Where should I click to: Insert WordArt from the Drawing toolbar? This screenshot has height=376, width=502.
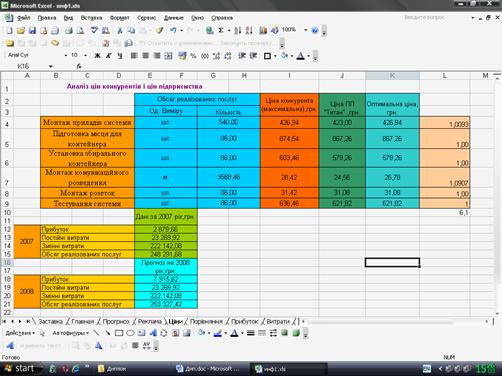click(x=153, y=333)
